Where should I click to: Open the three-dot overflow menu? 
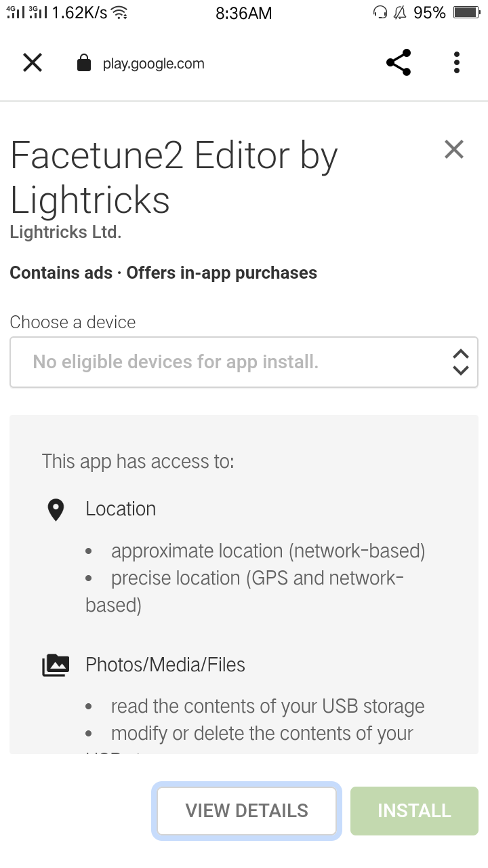(457, 62)
